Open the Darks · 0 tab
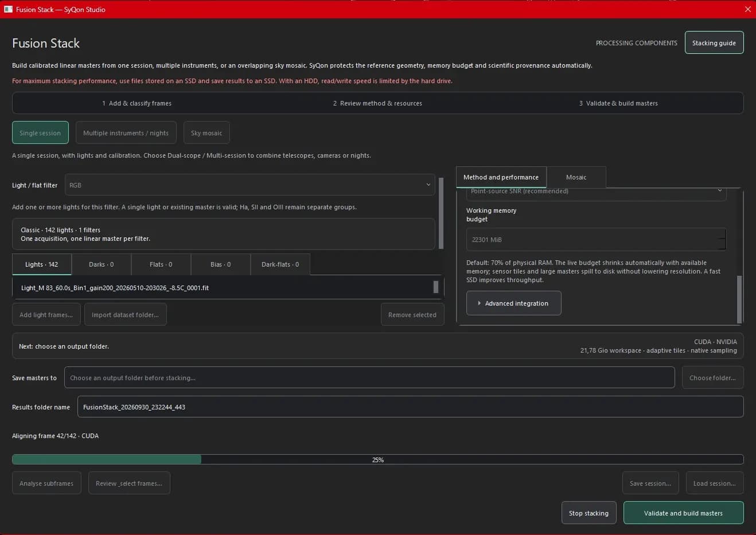The image size is (756, 535). (102, 264)
